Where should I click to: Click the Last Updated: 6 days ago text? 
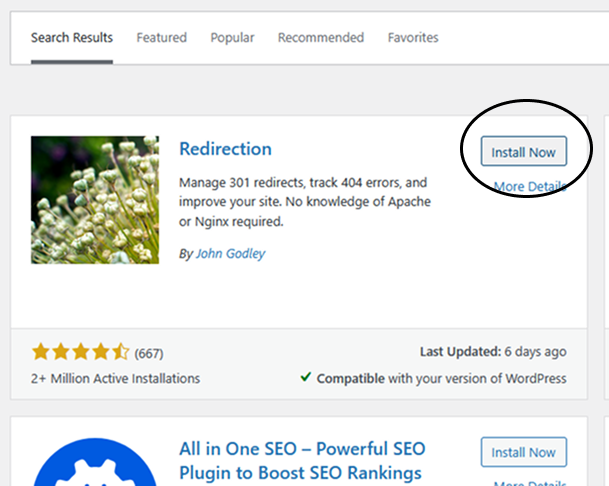point(493,352)
